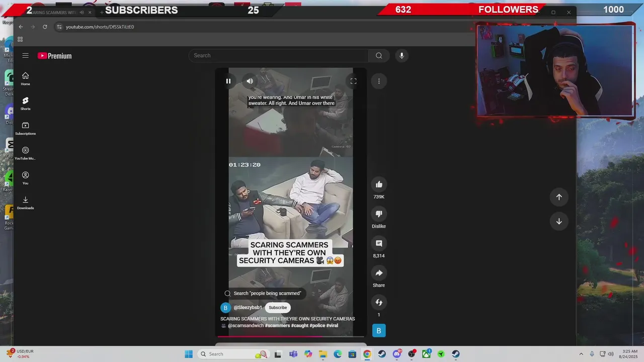The height and width of the screenshot is (362, 644).
Task: Open Downloads in the YouTube sidebar
Action: (x=25, y=203)
